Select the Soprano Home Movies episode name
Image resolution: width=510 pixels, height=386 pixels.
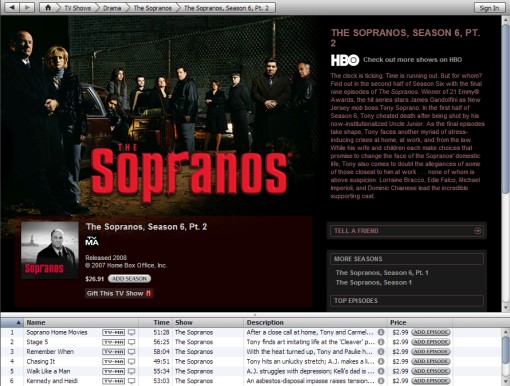[57, 332]
